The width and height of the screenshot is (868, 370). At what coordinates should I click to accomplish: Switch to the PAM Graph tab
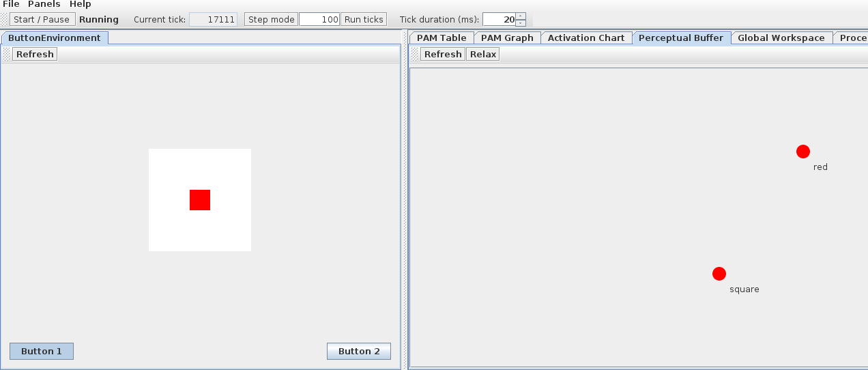[506, 38]
